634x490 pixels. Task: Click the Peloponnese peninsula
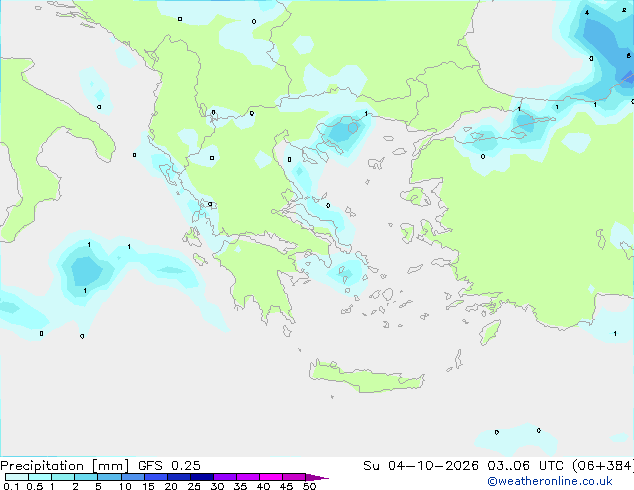coord(259,275)
